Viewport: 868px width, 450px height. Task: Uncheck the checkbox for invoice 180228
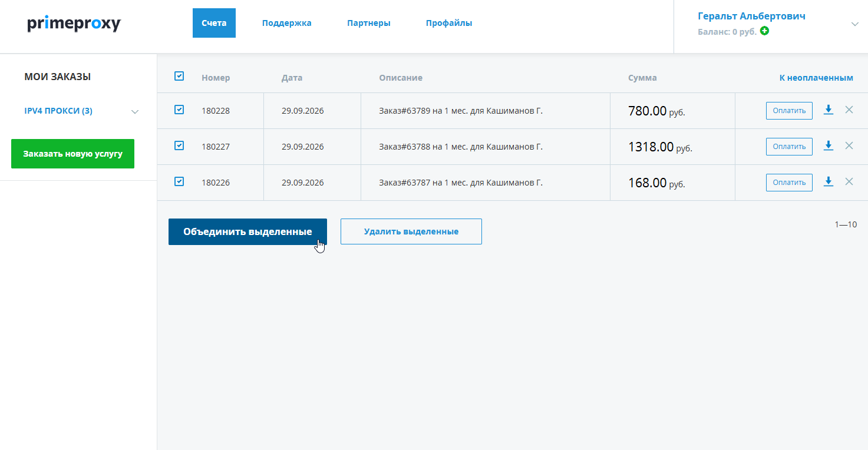coord(179,110)
